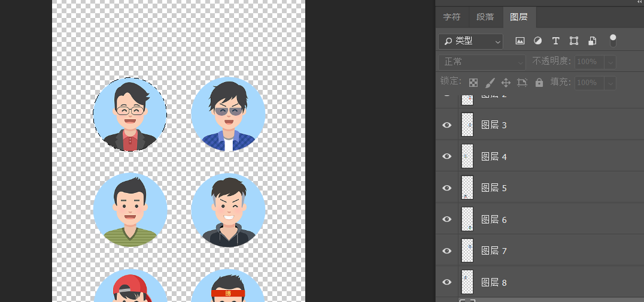
Task: Toggle the layer filtering switch
Action: (613, 41)
